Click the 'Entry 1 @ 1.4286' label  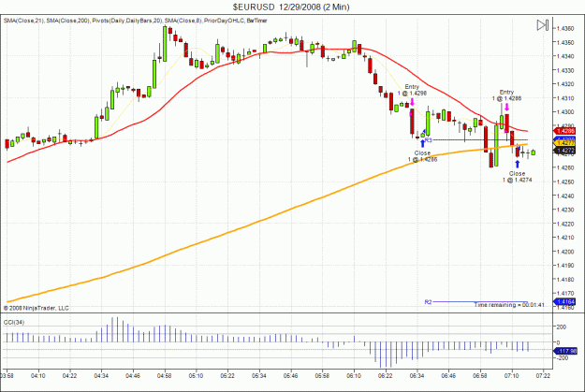[x=506, y=95]
